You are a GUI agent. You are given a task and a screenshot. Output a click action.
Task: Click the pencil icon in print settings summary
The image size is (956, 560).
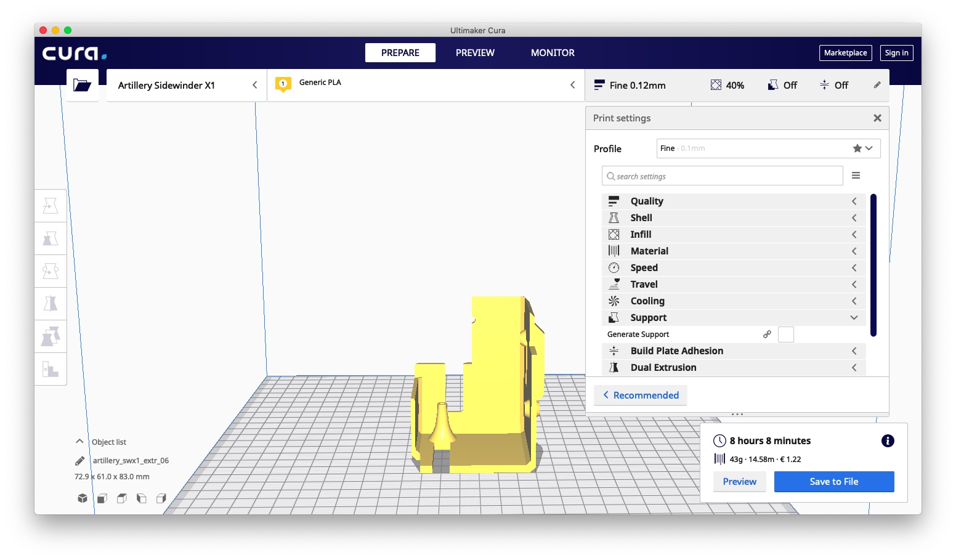(x=877, y=85)
